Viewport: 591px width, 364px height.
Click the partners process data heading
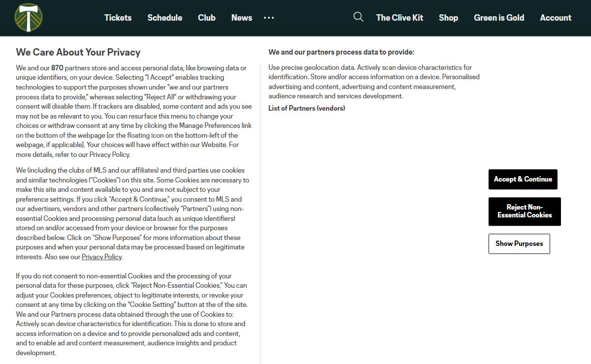tap(341, 52)
